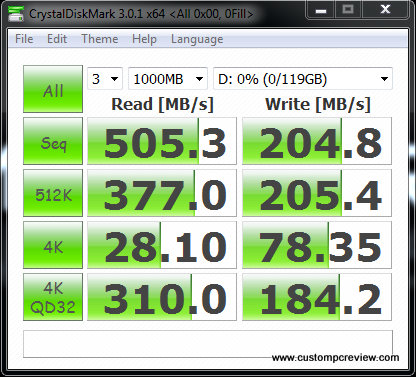The height and width of the screenshot is (377, 416).
Task: Click the CrystalDiskMark app icon in title bar
Action: pos(16,13)
